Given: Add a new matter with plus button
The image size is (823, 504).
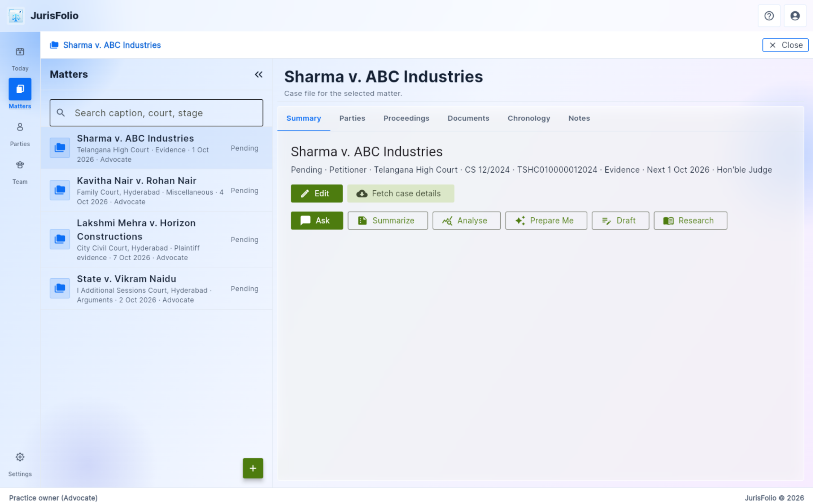Looking at the screenshot, I should click(x=253, y=468).
